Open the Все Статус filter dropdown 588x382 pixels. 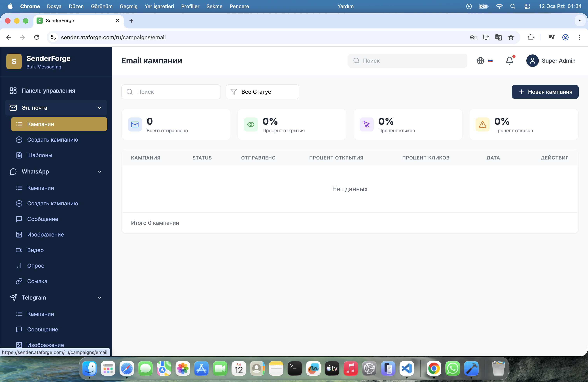click(x=262, y=92)
